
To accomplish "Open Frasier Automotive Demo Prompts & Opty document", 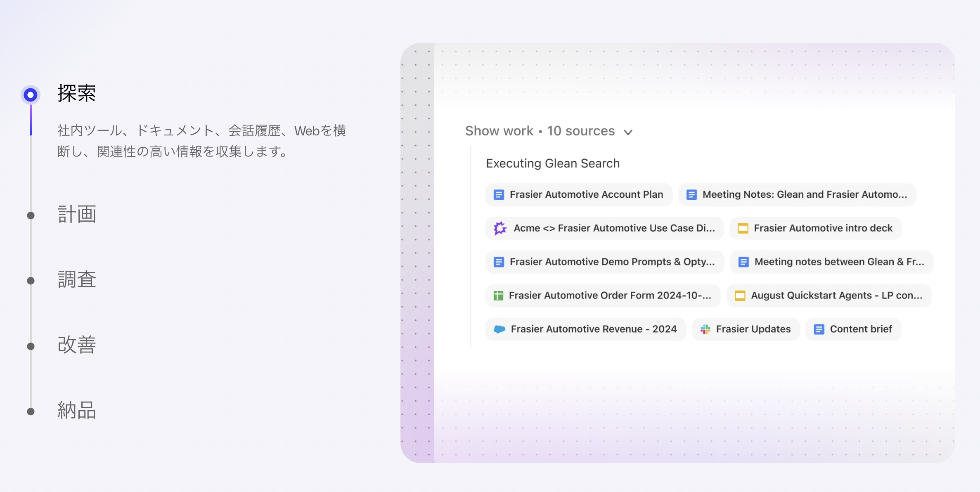I will coord(604,262).
